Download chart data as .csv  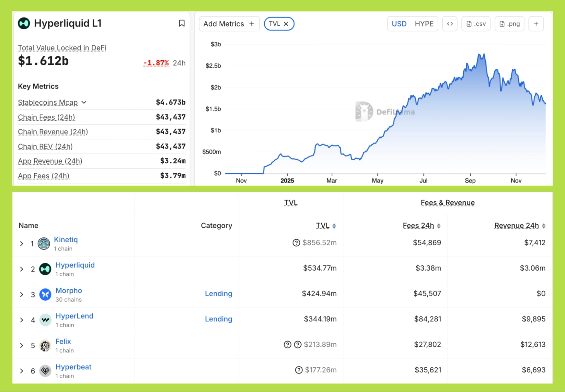pyautogui.click(x=476, y=24)
